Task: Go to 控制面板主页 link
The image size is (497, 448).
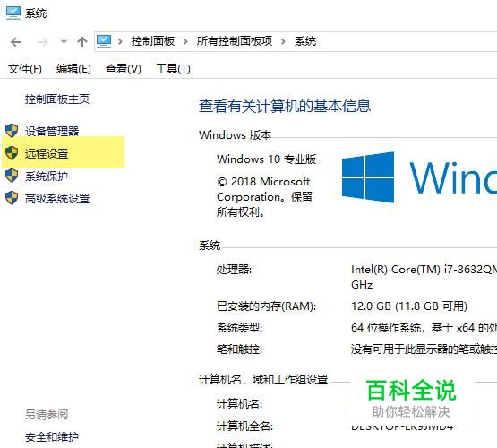Action: click(x=57, y=99)
